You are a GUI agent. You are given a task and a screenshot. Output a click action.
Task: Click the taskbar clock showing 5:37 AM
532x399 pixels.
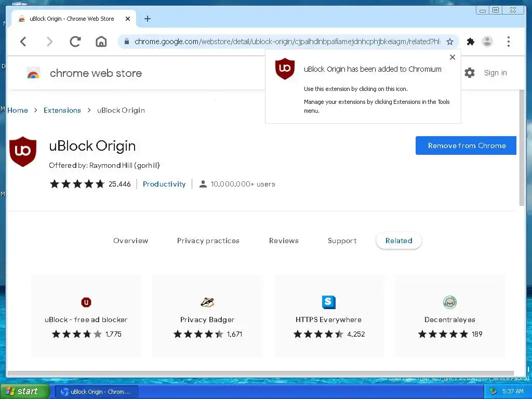(513, 392)
